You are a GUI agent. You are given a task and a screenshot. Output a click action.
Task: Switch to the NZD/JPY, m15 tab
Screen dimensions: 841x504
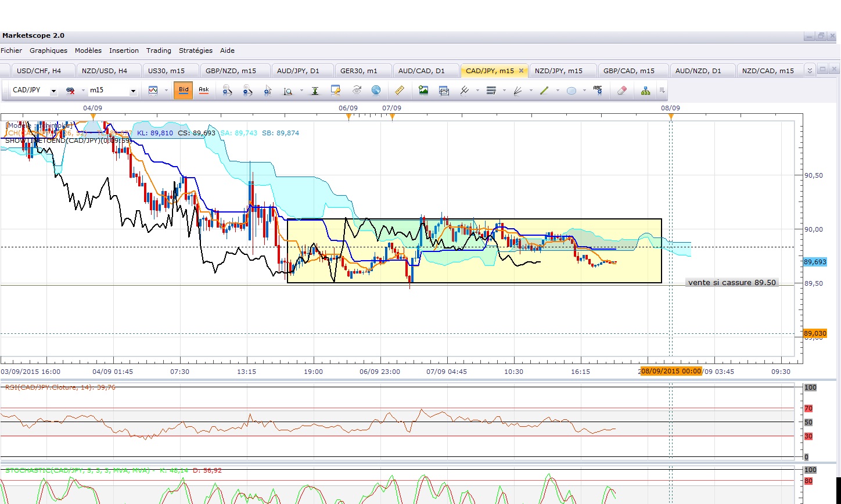click(x=563, y=71)
